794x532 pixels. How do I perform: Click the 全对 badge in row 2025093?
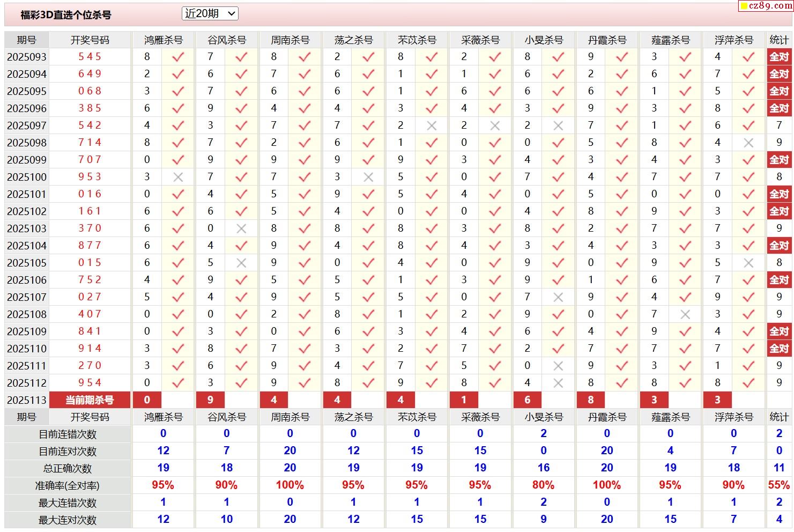point(779,57)
